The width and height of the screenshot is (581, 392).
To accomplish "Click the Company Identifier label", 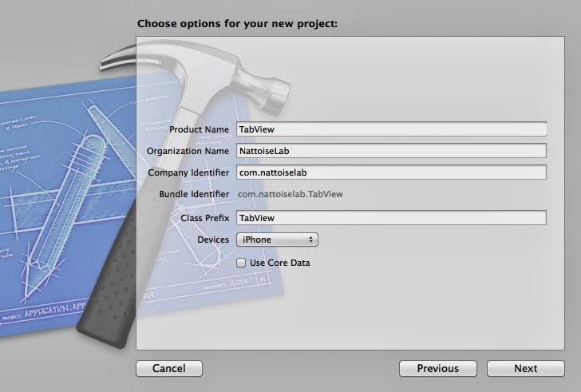I will point(188,172).
